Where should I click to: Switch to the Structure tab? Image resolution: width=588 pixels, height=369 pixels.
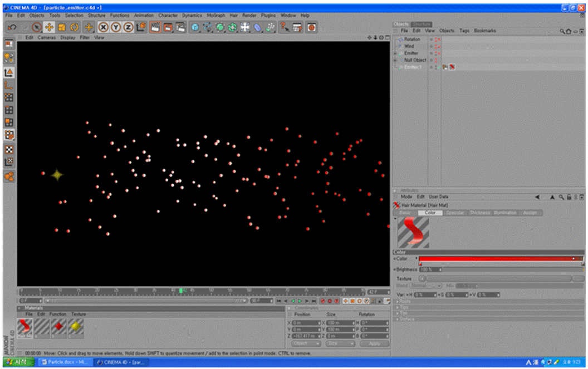[x=422, y=24]
